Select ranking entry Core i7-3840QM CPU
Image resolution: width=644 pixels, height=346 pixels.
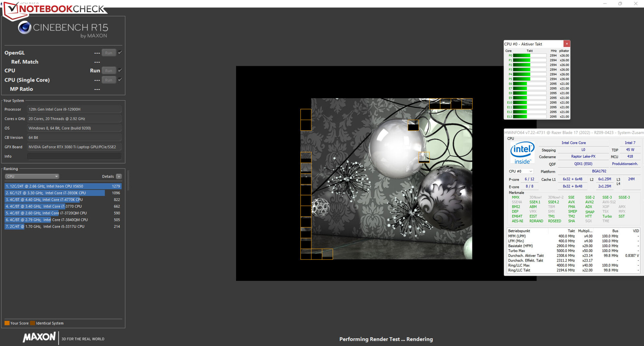click(63, 220)
